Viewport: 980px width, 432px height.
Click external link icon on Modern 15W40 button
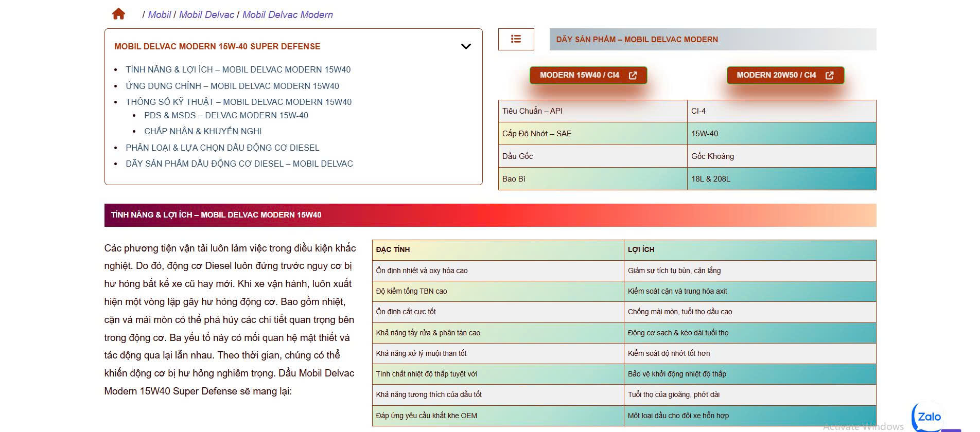[633, 75]
